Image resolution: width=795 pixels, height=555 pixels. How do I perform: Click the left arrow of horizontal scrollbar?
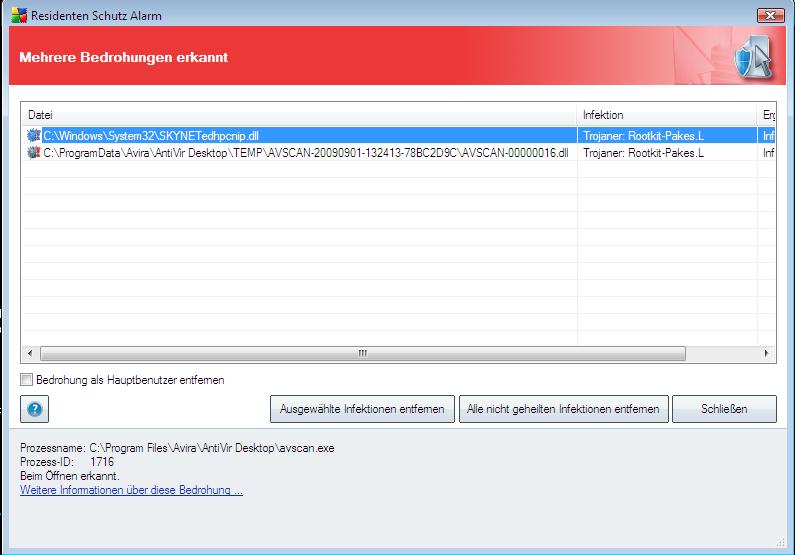tap(30, 353)
